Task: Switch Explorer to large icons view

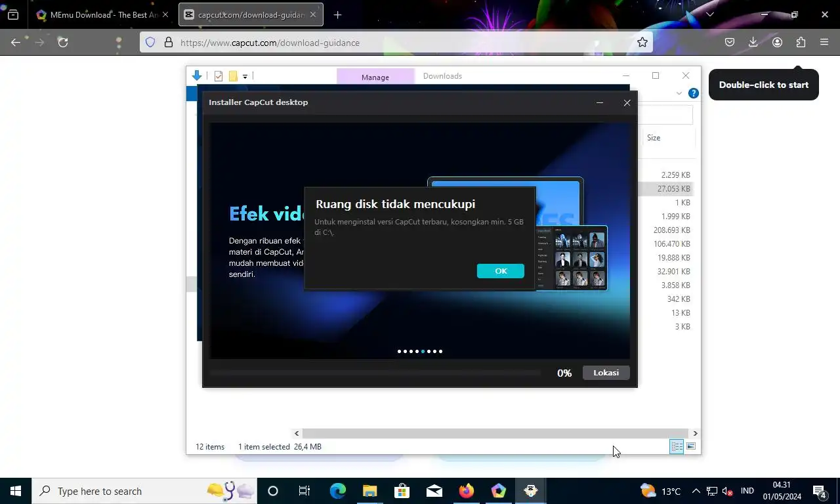Action: click(x=691, y=447)
